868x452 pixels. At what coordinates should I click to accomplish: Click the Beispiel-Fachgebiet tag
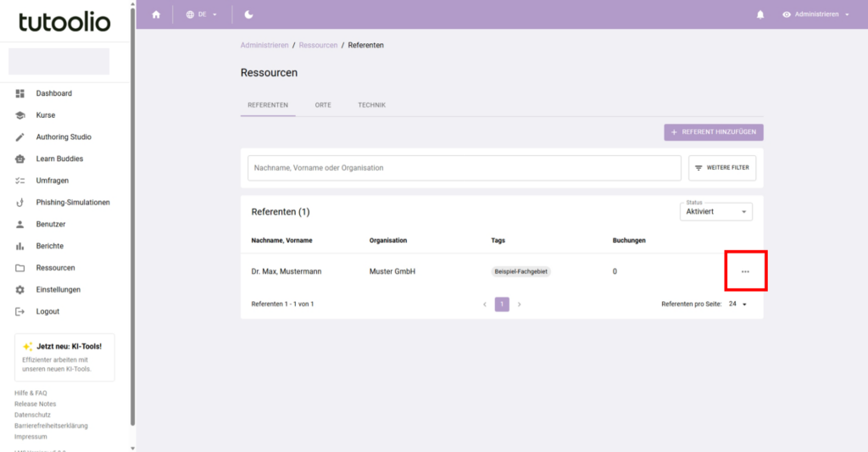521,271
